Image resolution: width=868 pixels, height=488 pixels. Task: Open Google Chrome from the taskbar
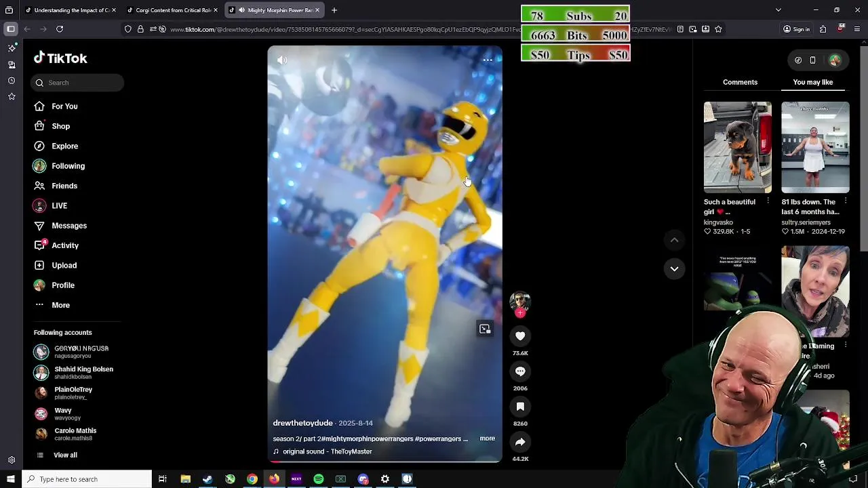252,479
